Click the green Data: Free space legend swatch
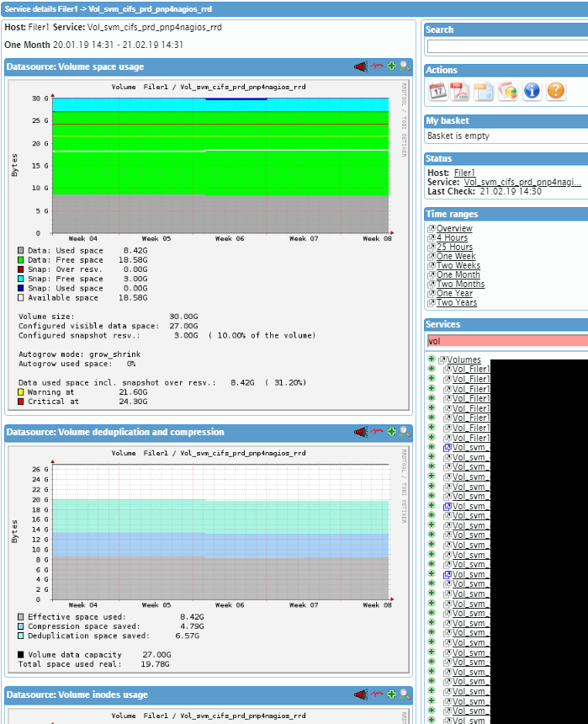The width and height of the screenshot is (588, 724). [x=21, y=260]
